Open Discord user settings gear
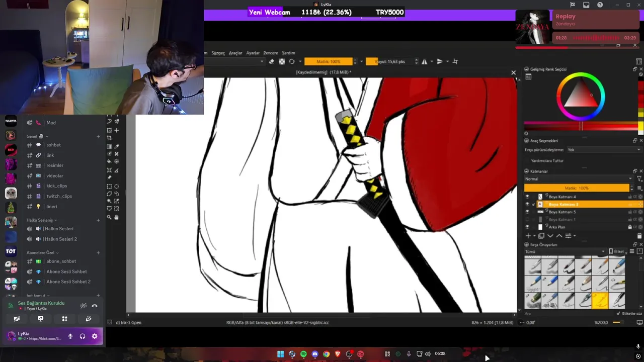The image size is (644, 362). [x=95, y=336]
